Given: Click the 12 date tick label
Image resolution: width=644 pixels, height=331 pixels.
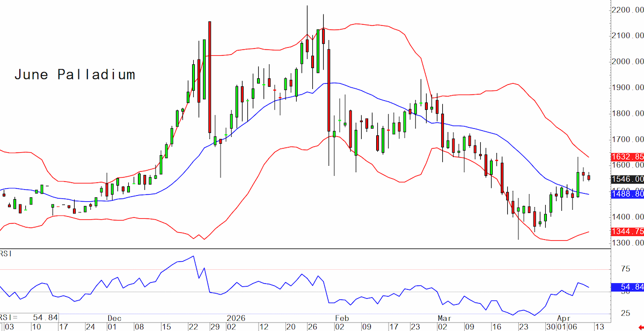Looking at the screenshot, I should [264, 327].
